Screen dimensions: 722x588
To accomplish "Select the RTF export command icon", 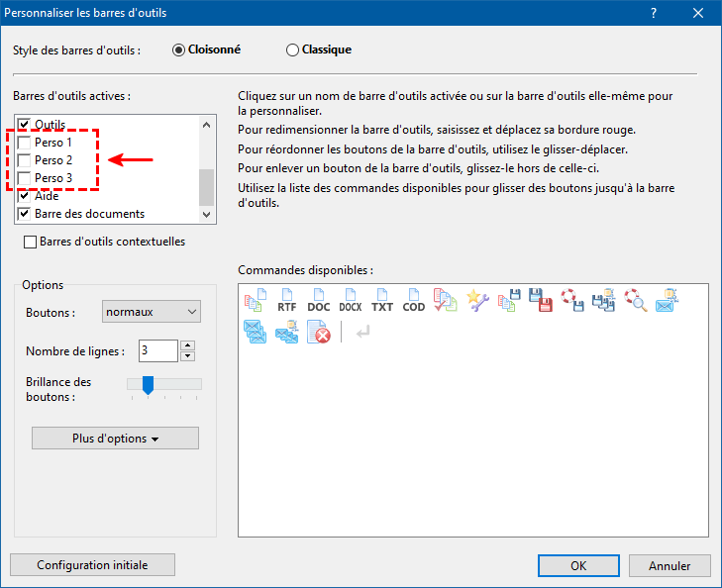I will click(287, 300).
